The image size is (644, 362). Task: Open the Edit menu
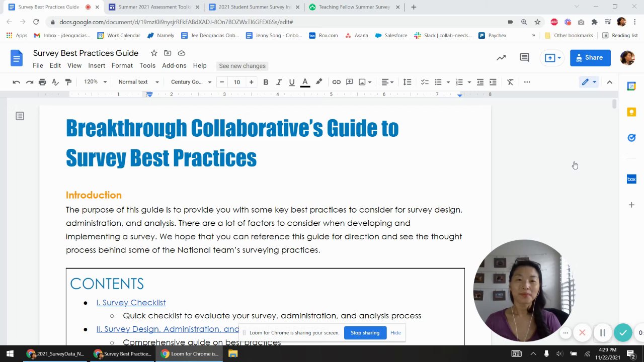(55, 65)
